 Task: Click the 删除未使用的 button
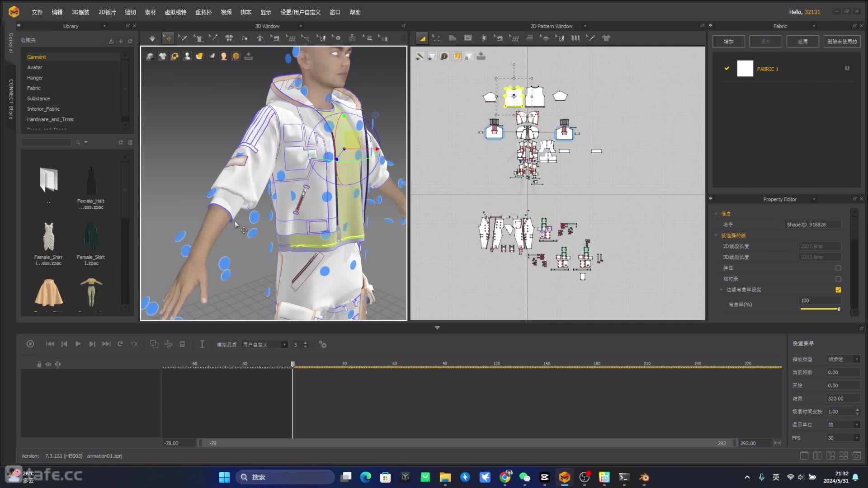[842, 42]
